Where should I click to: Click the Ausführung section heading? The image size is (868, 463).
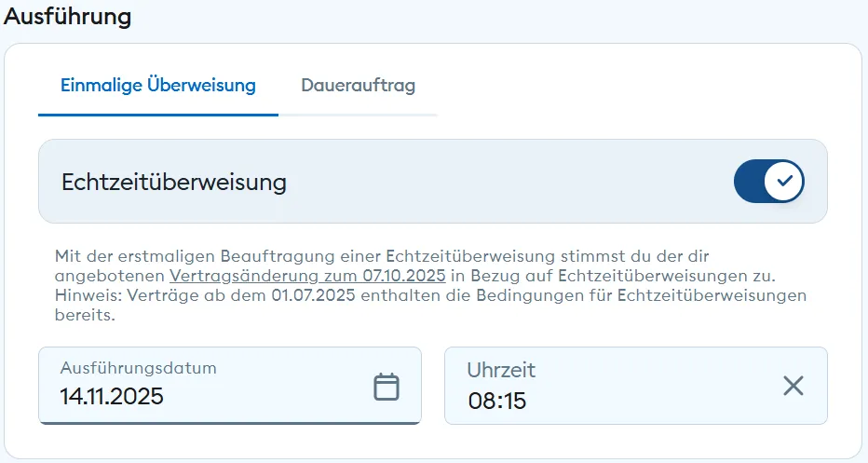pos(68,16)
